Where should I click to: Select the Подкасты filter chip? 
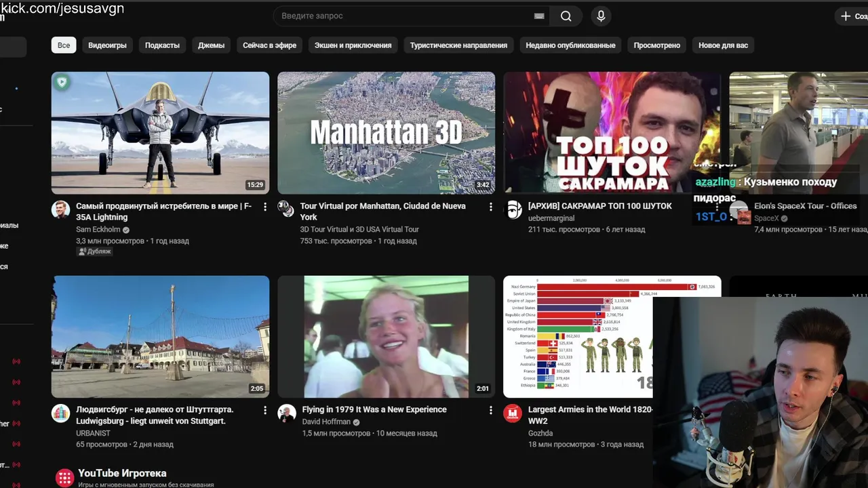[162, 45]
